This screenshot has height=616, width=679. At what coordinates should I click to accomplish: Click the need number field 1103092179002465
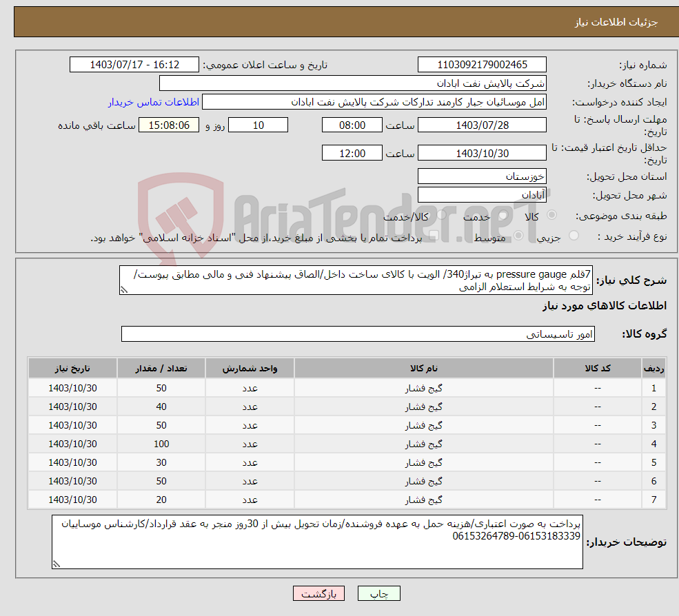pyautogui.click(x=482, y=65)
